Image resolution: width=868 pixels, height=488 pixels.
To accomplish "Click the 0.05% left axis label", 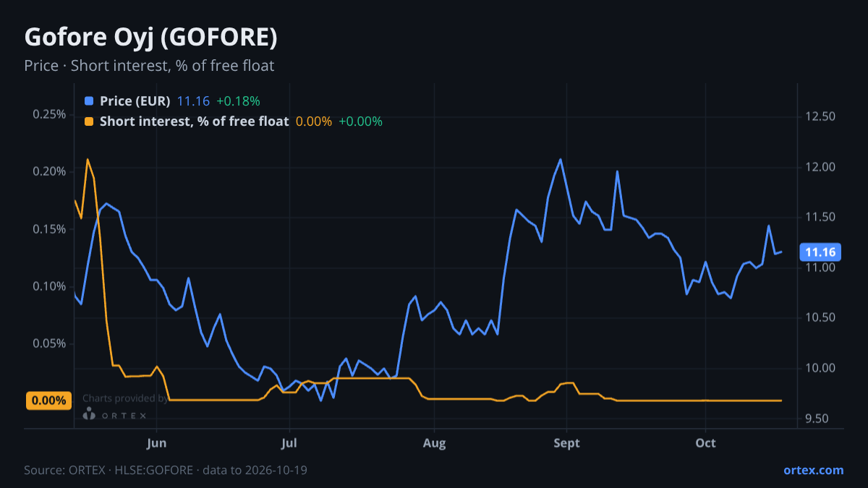I will pos(49,343).
